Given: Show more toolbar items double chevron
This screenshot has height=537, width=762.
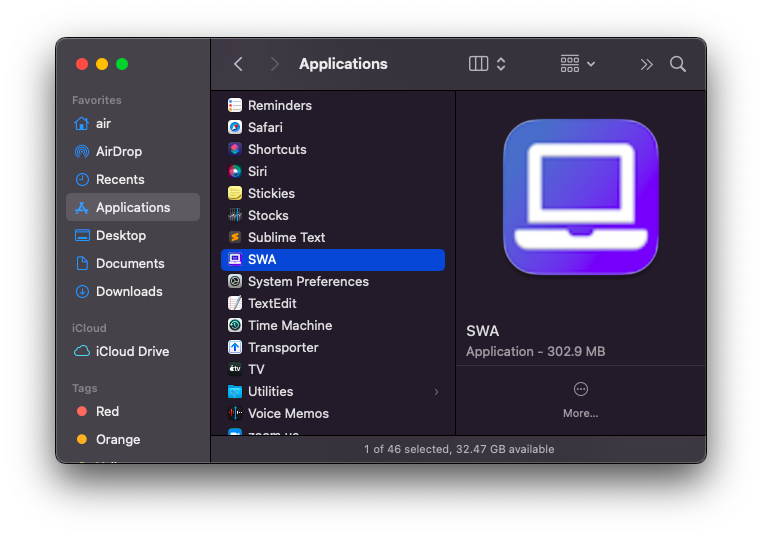Looking at the screenshot, I should pyautogui.click(x=646, y=64).
